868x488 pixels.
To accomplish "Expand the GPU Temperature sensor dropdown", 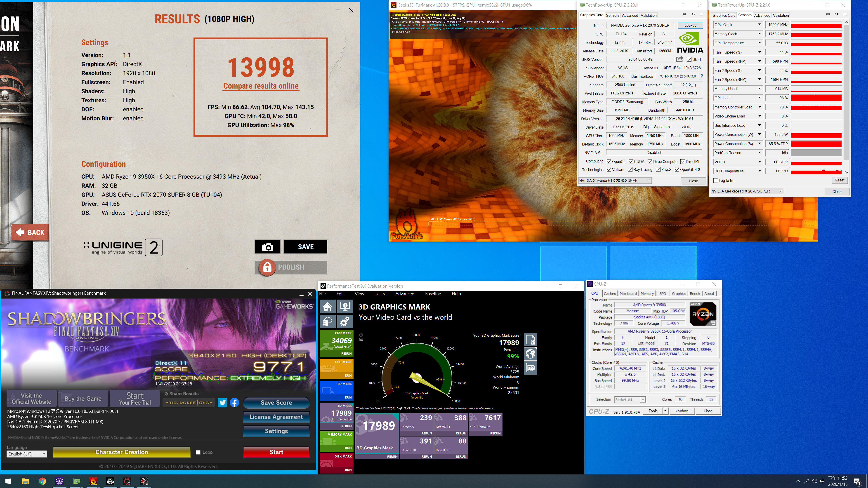I will tap(759, 43).
